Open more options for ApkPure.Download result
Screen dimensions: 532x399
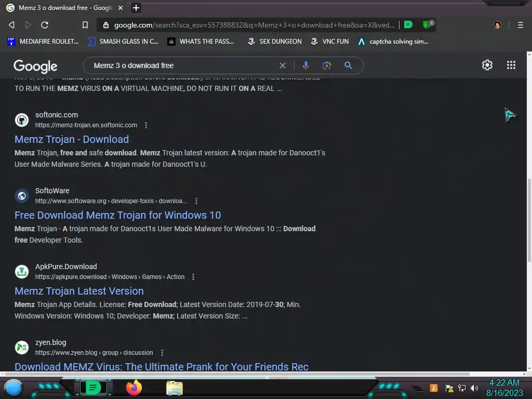[193, 277]
